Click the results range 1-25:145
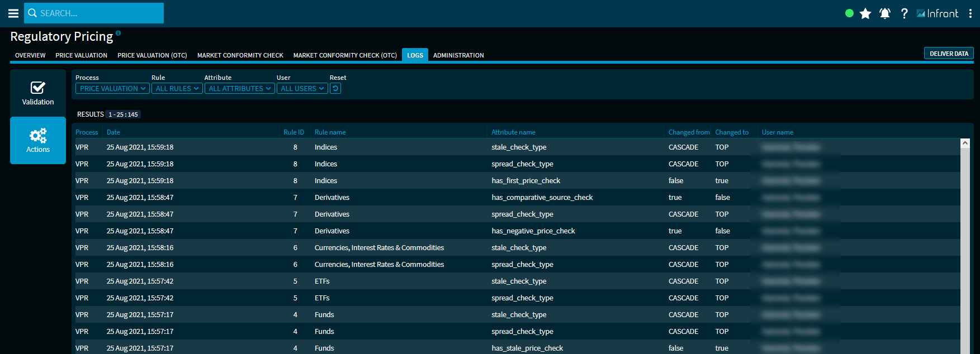This screenshot has width=980, height=354. pyautogui.click(x=123, y=114)
